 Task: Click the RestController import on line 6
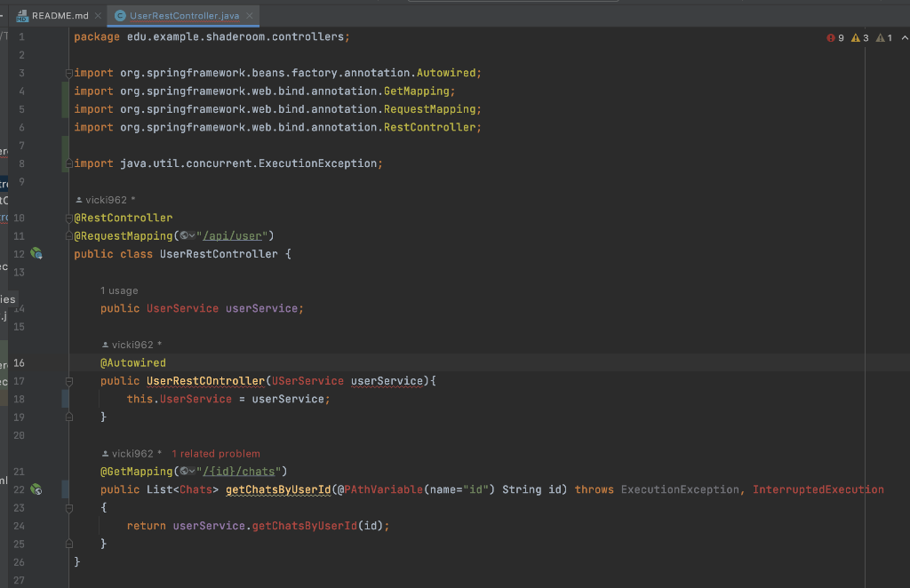click(x=277, y=127)
